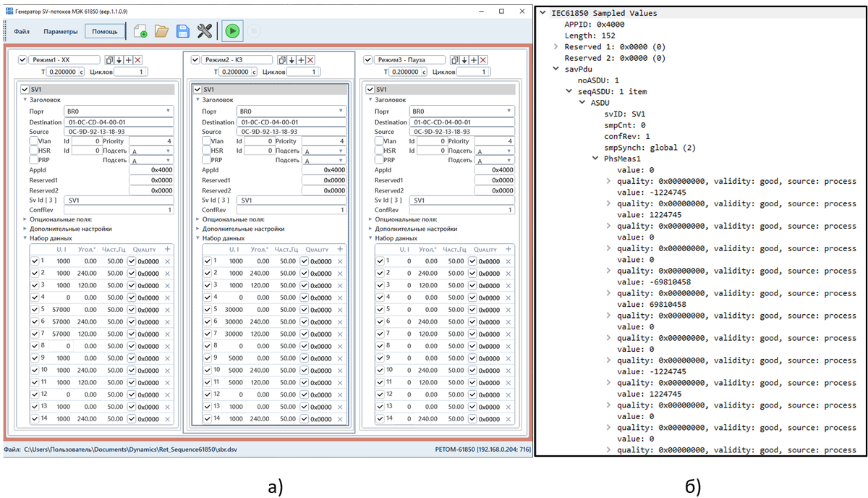Image resolution: width=868 pixels, height=498 pixels.
Task: Open HSR Подсеть dropdown in Режим1
Action: pyautogui.click(x=152, y=151)
